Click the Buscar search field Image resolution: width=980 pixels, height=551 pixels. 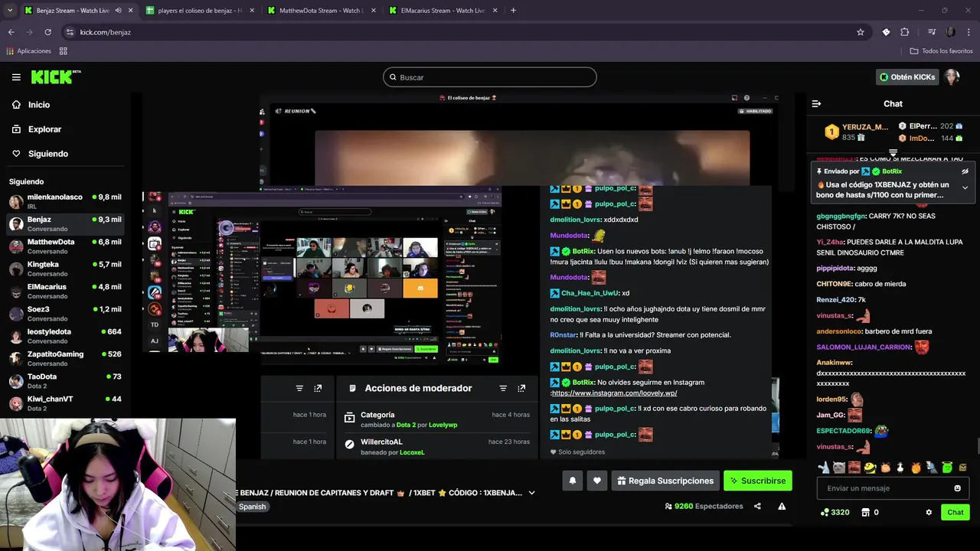coord(490,77)
